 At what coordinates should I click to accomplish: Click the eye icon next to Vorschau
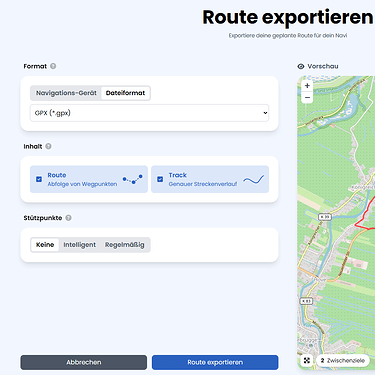point(301,66)
